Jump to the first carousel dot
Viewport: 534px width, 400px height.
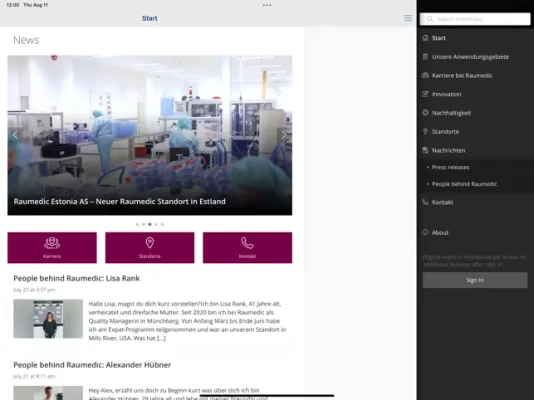click(x=137, y=224)
